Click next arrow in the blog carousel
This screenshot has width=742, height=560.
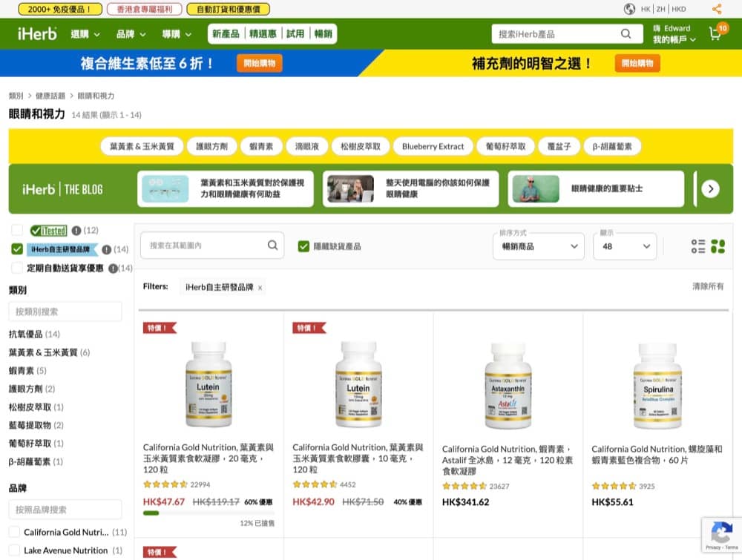(x=710, y=188)
